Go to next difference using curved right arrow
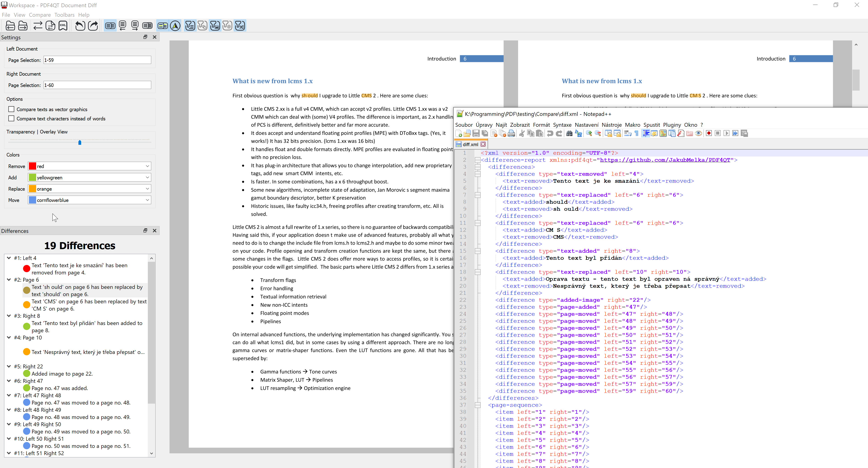The image size is (868, 468). 93,26
